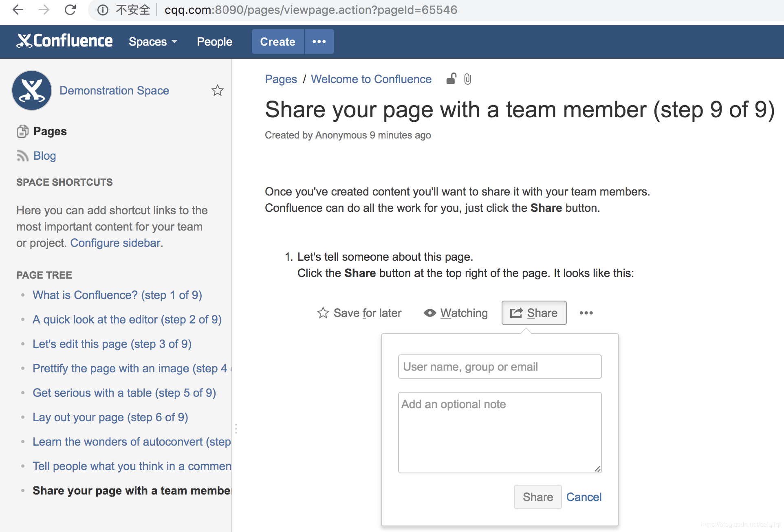Click the Demonstration Space avatar logo
784x532 pixels.
[x=32, y=90]
